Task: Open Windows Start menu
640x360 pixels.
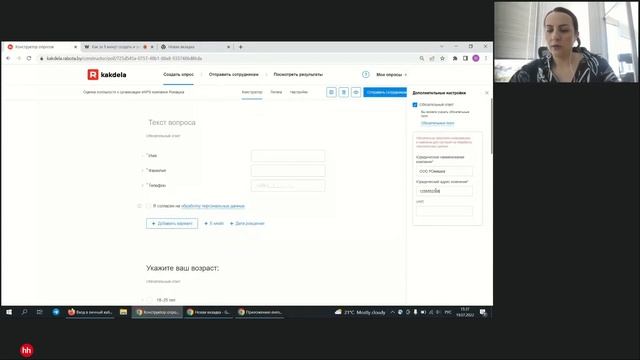Action: [9, 312]
